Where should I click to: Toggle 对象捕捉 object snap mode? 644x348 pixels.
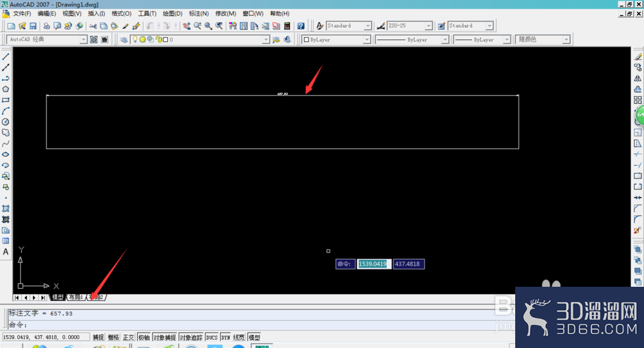165,337
